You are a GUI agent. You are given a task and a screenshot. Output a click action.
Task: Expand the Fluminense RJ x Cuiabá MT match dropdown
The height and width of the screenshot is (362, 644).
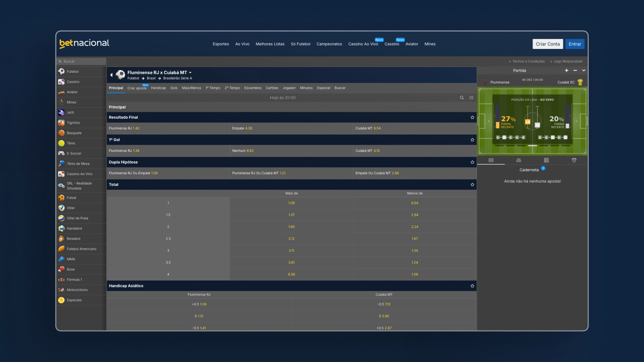click(190, 73)
